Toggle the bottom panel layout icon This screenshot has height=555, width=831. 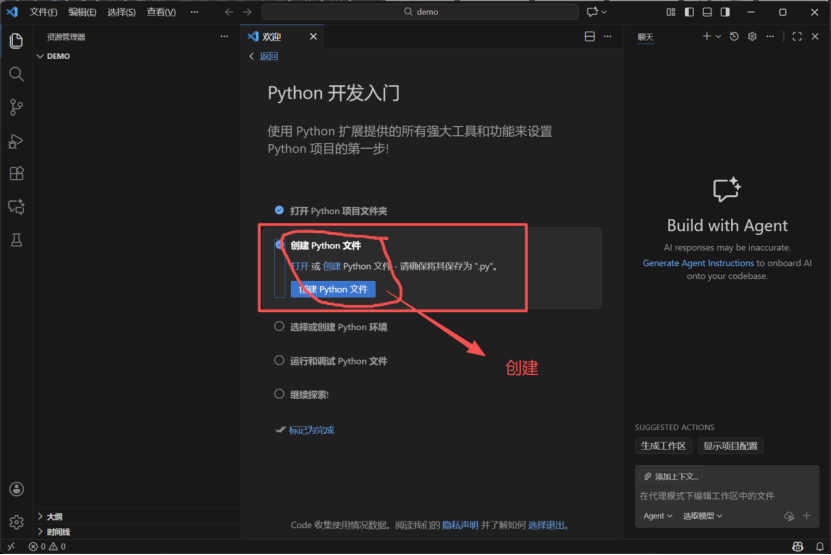[707, 12]
